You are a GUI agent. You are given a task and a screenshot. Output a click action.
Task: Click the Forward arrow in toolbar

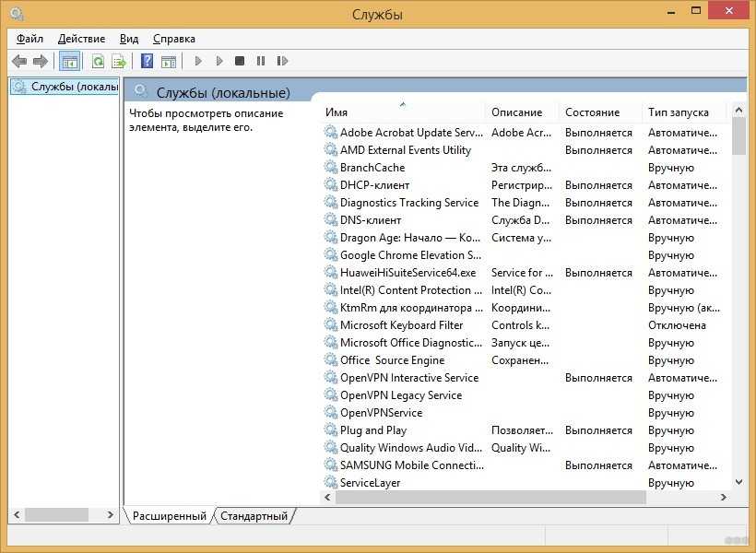coord(40,62)
